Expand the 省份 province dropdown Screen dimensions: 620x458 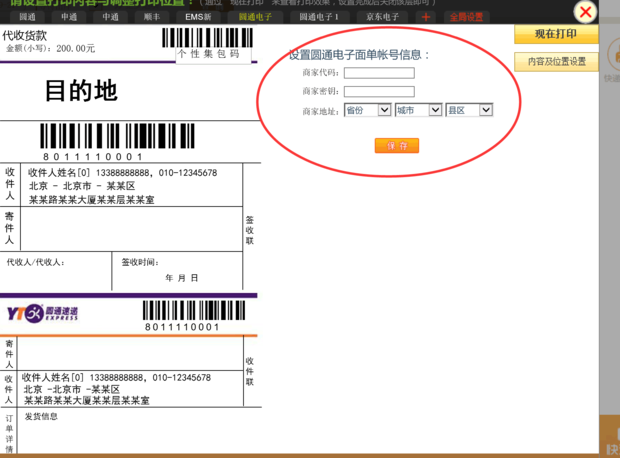point(368,110)
